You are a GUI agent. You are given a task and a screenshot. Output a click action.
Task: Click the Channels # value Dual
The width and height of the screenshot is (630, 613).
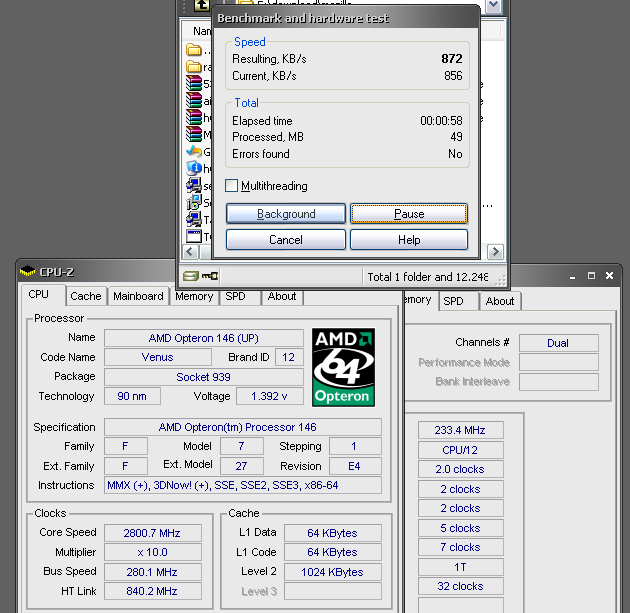coord(558,343)
